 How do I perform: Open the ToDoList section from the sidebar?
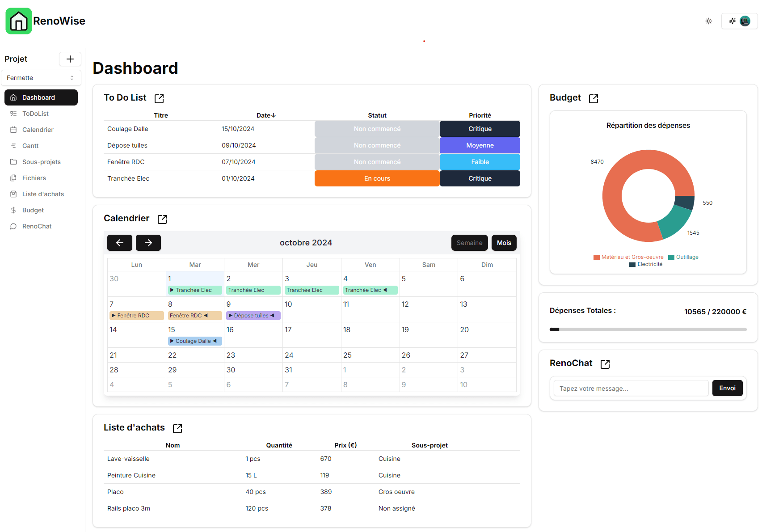click(35, 113)
